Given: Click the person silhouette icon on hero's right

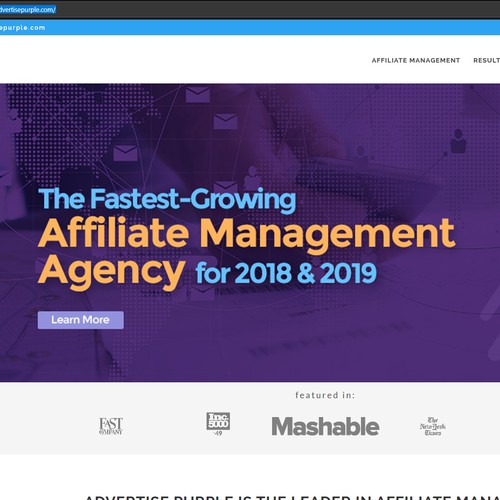Looking at the screenshot, I should pyautogui.click(x=458, y=141).
